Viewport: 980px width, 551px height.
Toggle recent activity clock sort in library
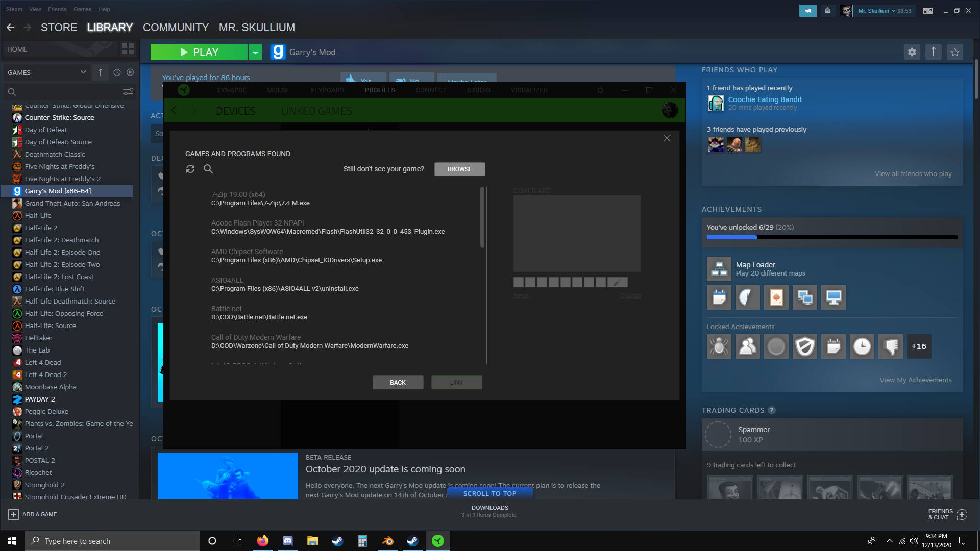pos(117,72)
